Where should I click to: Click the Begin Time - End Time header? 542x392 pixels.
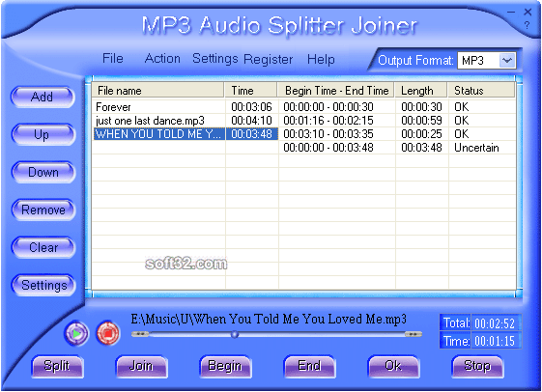coord(336,91)
